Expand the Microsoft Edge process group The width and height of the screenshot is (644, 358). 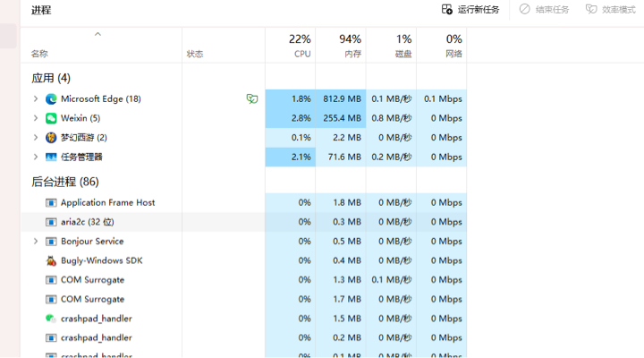coord(36,99)
